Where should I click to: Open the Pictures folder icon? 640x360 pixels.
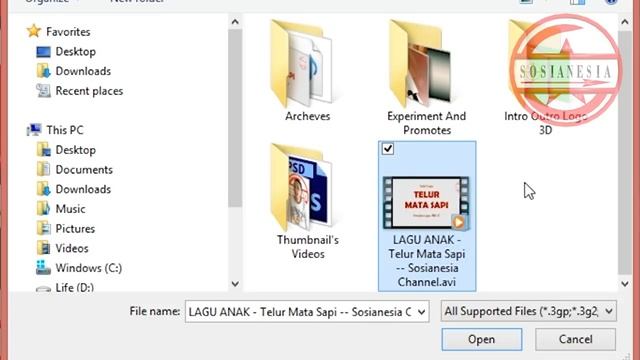(x=43, y=228)
